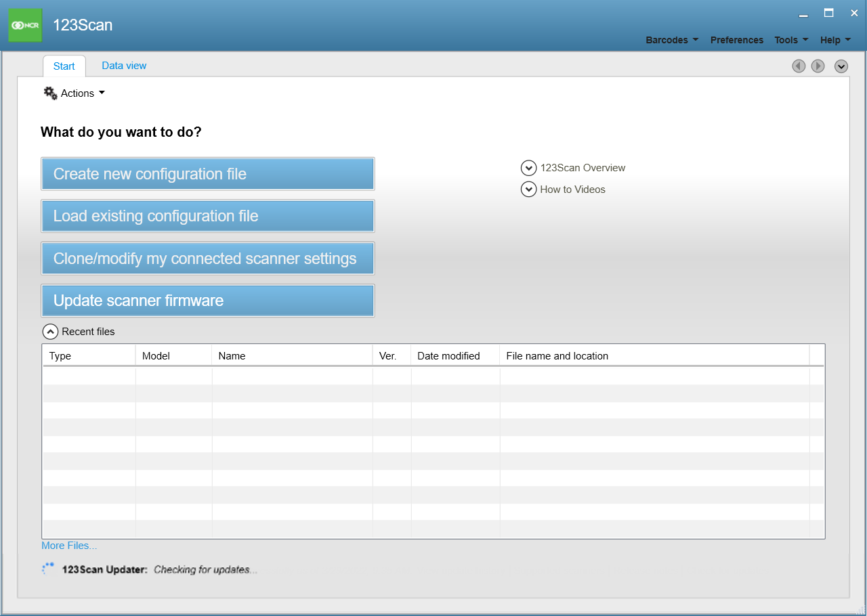Image resolution: width=867 pixels, height=616 pixels.
Task: Close the 123Scan window
Action: (853, 13)
